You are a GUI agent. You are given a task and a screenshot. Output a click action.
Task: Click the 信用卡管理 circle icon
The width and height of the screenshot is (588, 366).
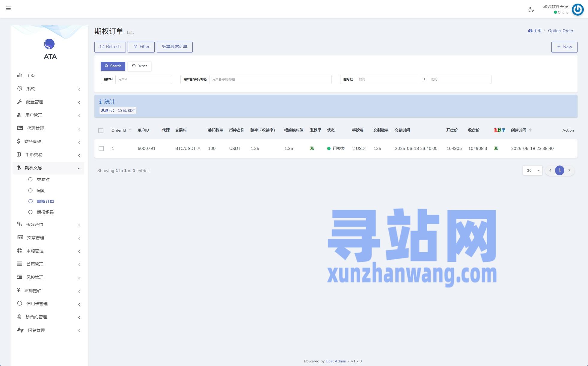pyautogui.click(x=20, y=303)
